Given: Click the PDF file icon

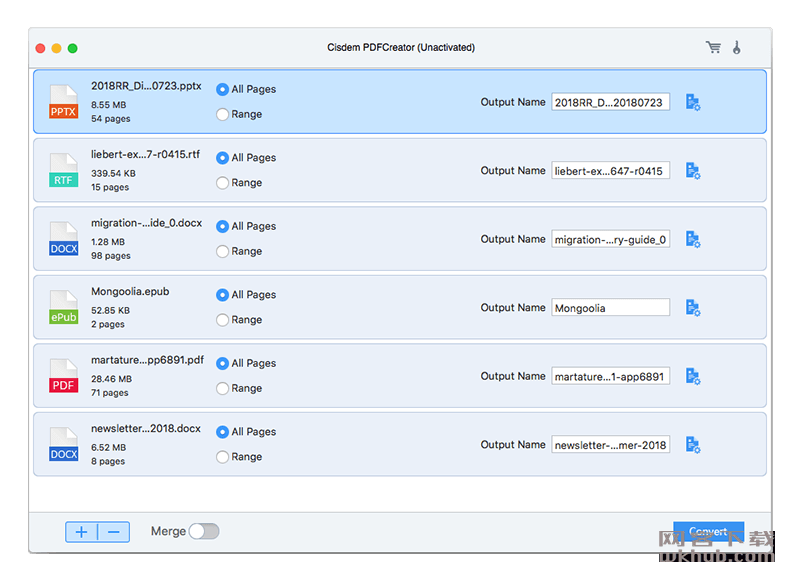Looking at the screenshot, I should (63, 376).
